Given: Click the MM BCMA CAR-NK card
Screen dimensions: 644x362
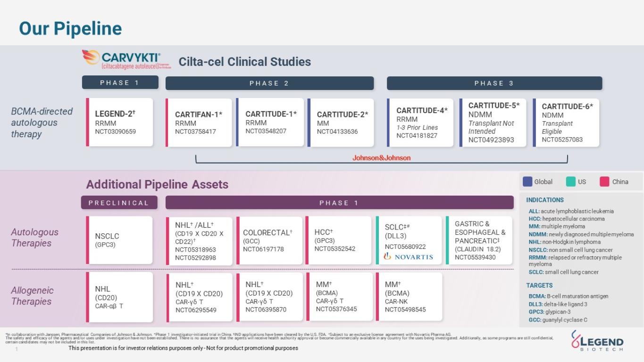Looking at the screenshot, I should [410, 296].
